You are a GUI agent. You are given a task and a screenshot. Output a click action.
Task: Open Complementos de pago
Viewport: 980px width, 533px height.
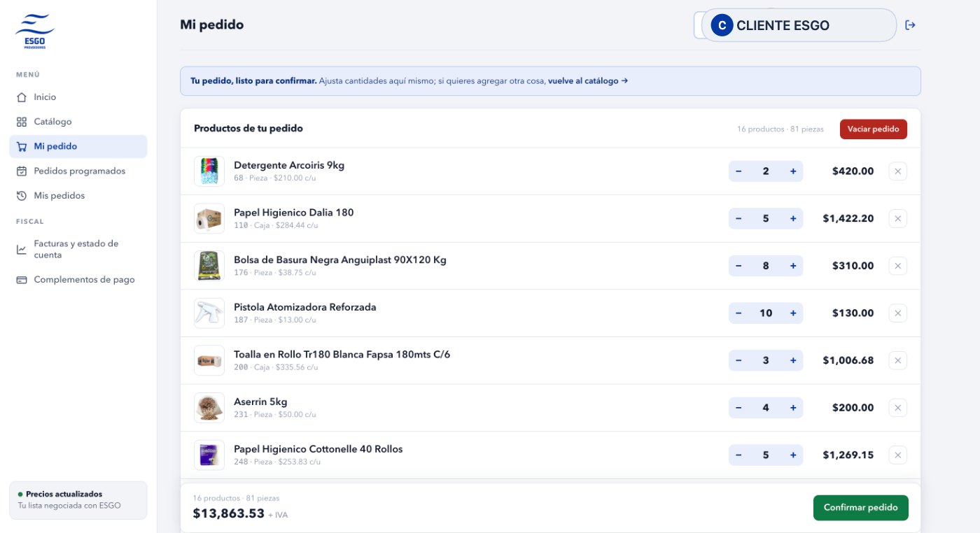click(x=78, y=280)
